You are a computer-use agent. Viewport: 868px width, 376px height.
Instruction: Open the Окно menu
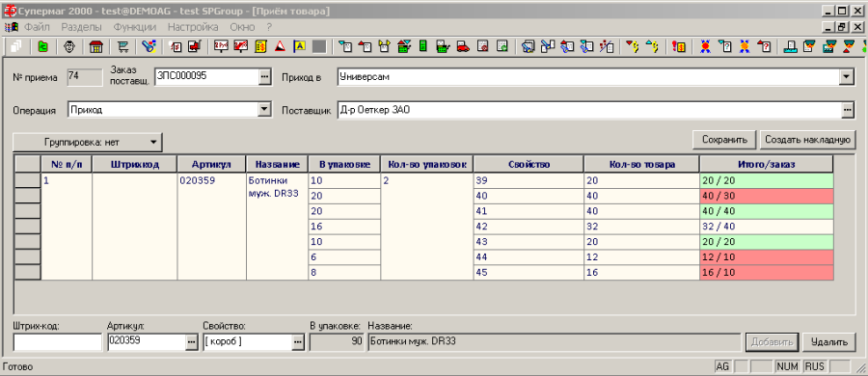(242, 27)
